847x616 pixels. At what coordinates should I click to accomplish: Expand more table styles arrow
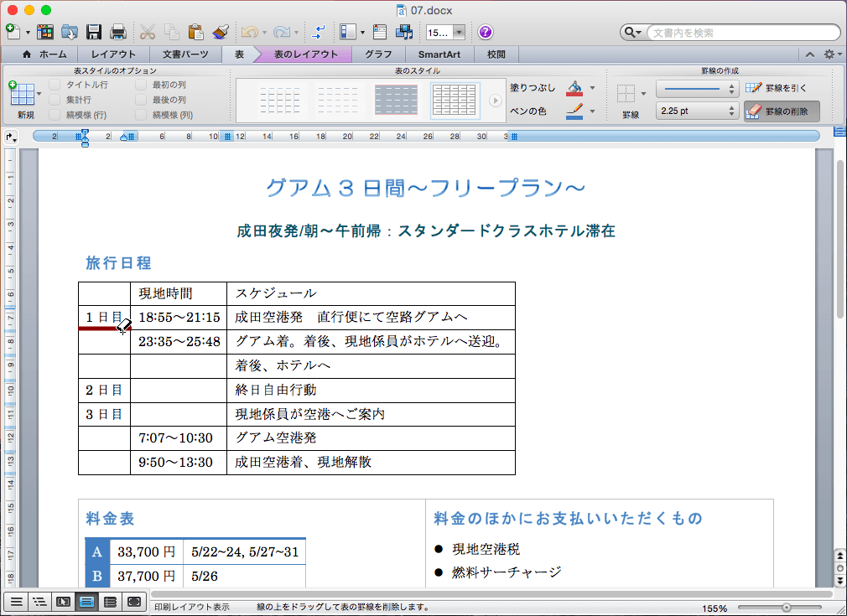495,101
